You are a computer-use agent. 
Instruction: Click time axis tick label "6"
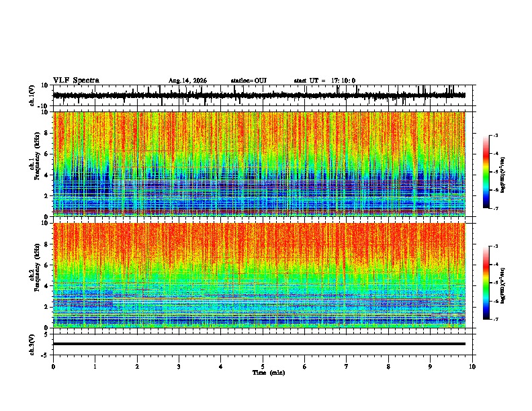[305, 367]
